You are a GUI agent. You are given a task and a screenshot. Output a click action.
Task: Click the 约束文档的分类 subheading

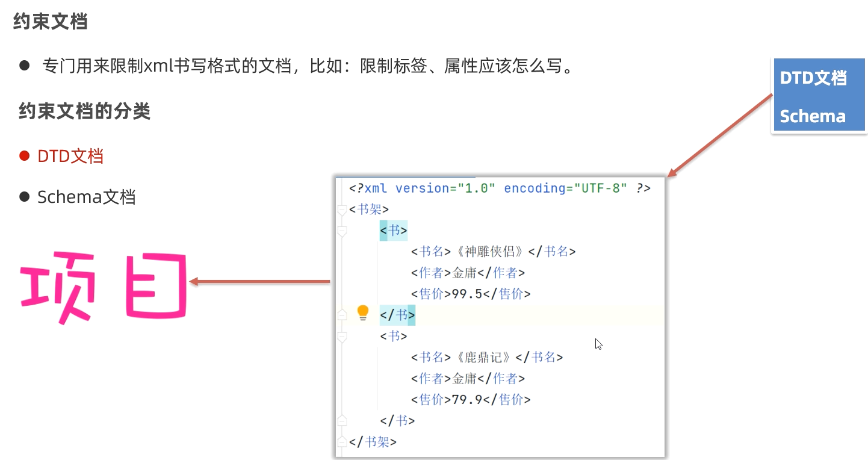85,111
